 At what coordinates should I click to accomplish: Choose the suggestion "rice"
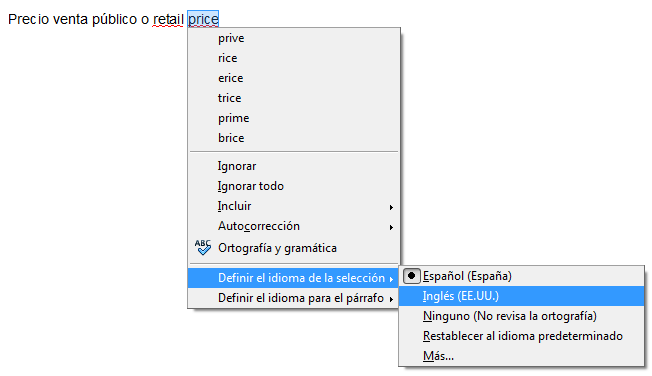[x=294, y=58]
